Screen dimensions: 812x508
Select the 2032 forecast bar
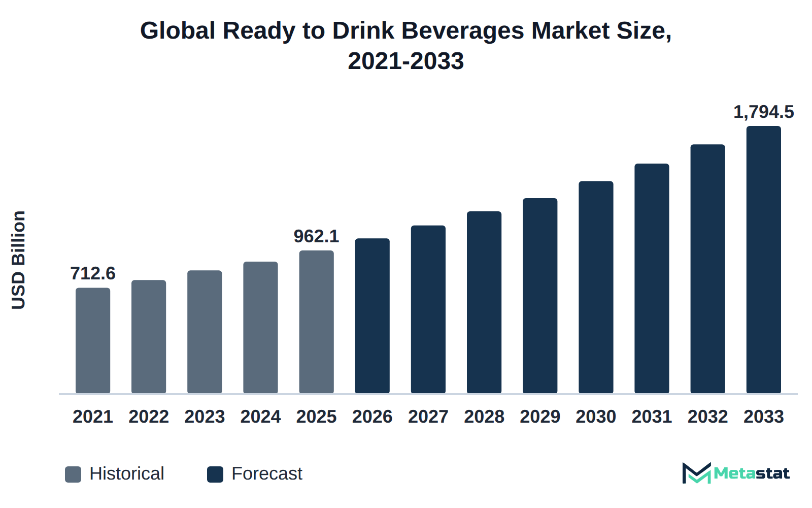[x=707, y=269]
